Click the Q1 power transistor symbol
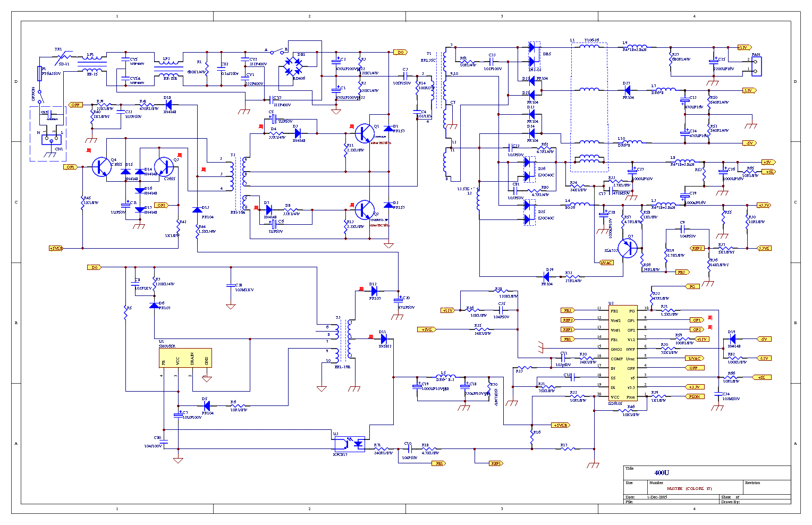 pos(365,133)
